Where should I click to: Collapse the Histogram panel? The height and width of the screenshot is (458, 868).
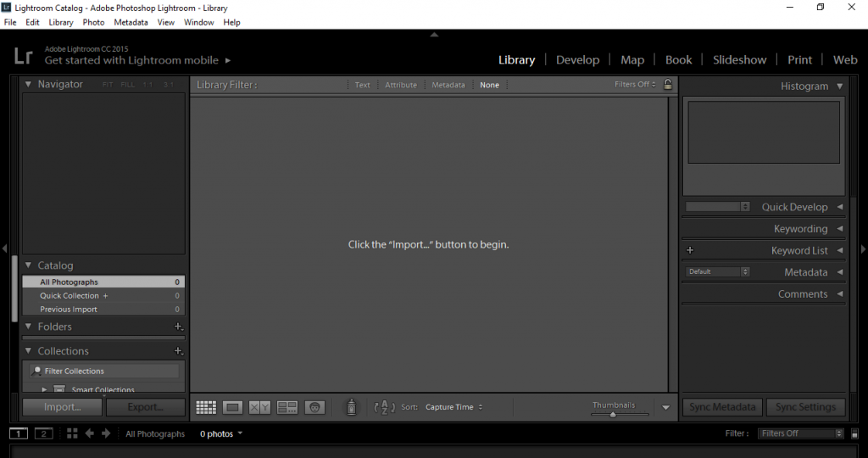[x=840, y=86]
